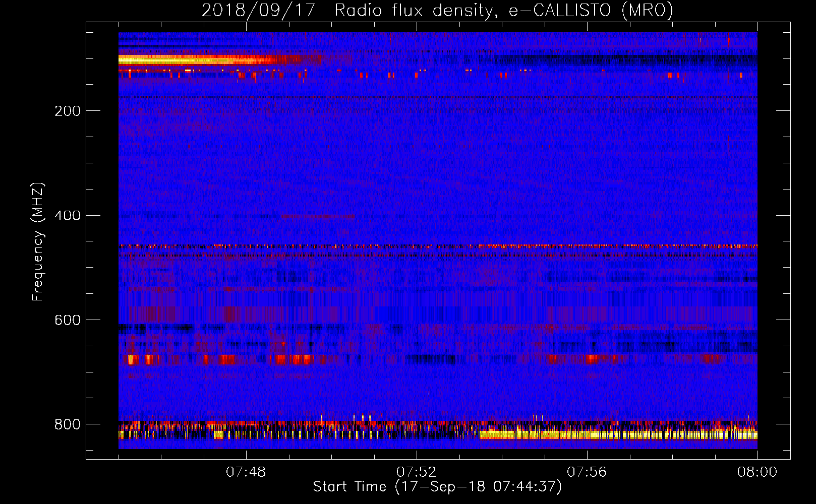Click the 'Start Time (17-Sep-18 07:44:37)' label
Screen dimensions: 816x504
point(437,487)
